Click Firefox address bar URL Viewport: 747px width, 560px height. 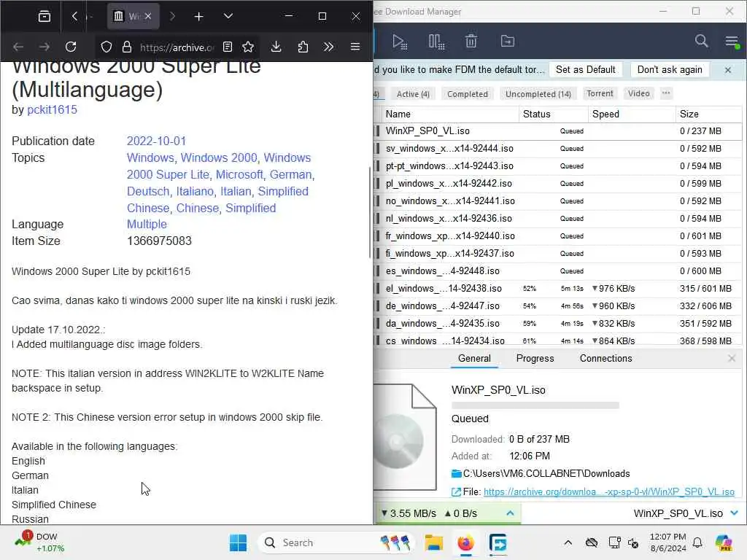coord(177,47)
